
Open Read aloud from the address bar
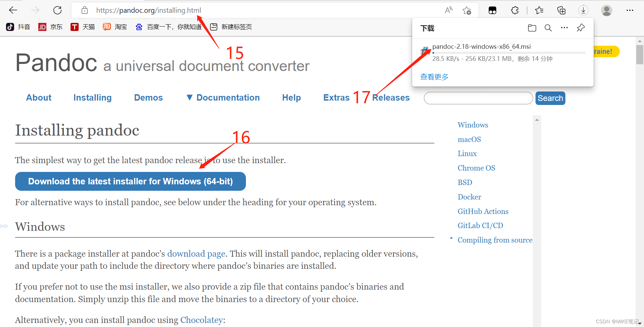pos(448,10)
